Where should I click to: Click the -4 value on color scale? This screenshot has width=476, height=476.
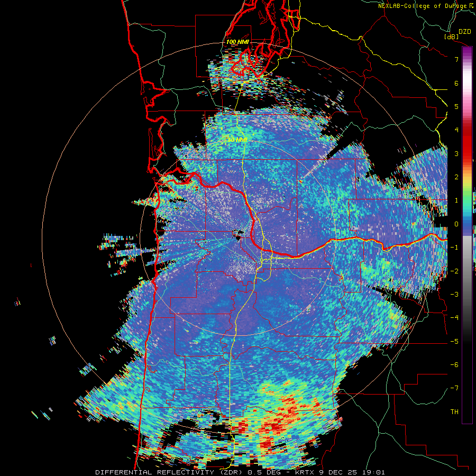(x=454, y=318)
